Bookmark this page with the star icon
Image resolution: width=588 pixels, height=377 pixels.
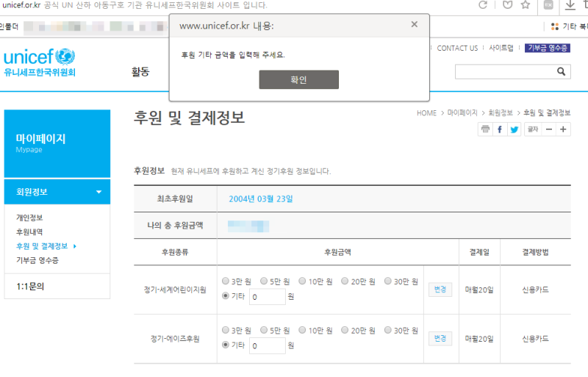pyautogui.click(x=526, y=5)
